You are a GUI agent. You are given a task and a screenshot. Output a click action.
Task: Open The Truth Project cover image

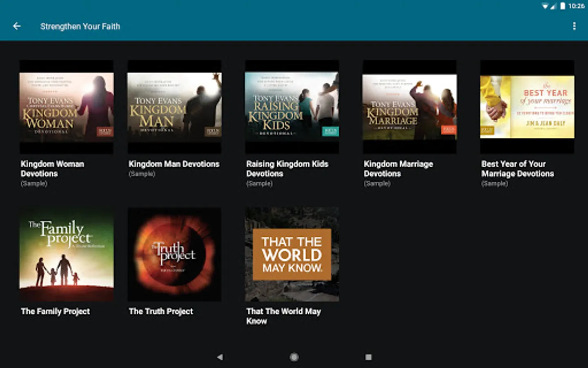click(x=175, y=254)
